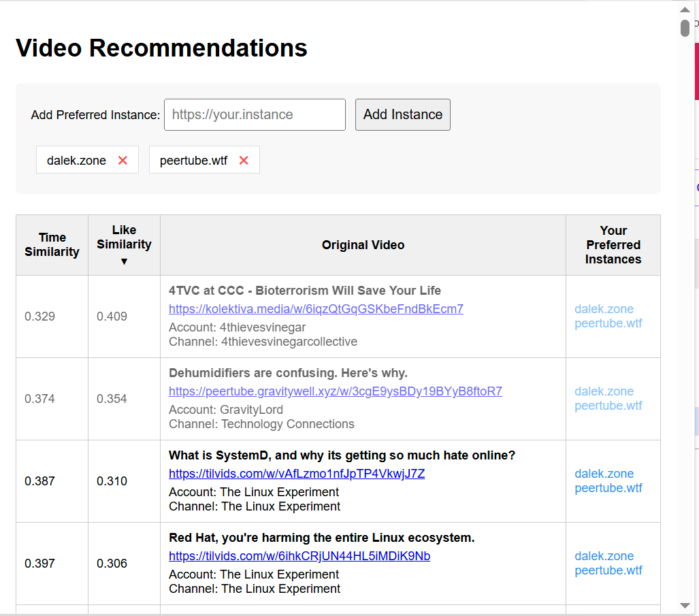Open peertube.wtf link for Bioterrorism video
The image size is (699, 616).
[608, 323]
